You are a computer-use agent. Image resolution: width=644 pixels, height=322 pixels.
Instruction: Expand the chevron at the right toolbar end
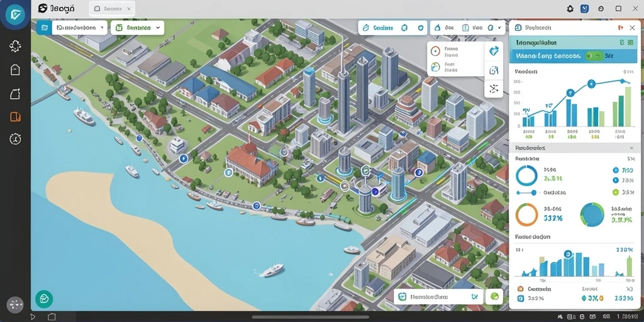(x=499, y=28)
